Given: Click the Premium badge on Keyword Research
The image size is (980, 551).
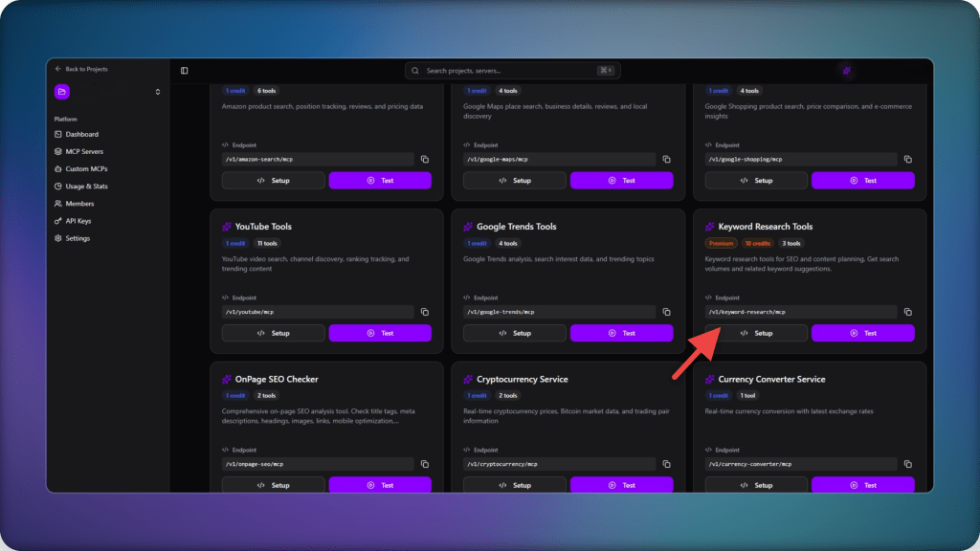Looking at the screenshot, I should click(x=722, y=244).
